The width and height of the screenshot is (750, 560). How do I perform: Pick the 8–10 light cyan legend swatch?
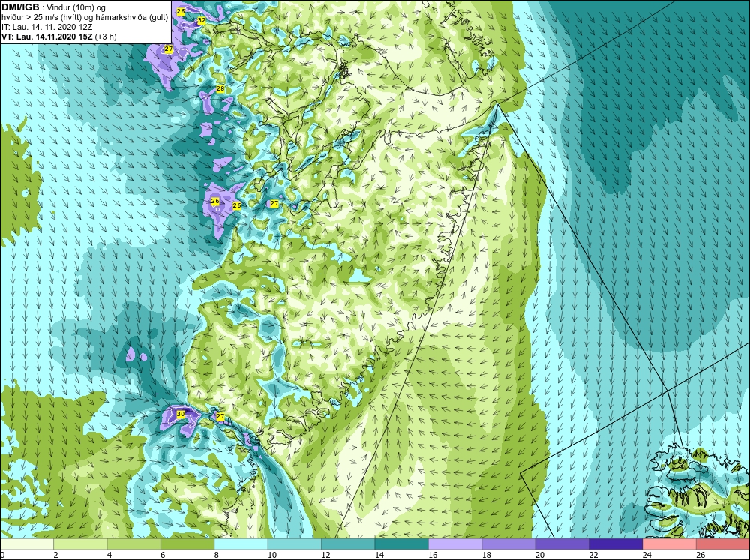point(241,544)
